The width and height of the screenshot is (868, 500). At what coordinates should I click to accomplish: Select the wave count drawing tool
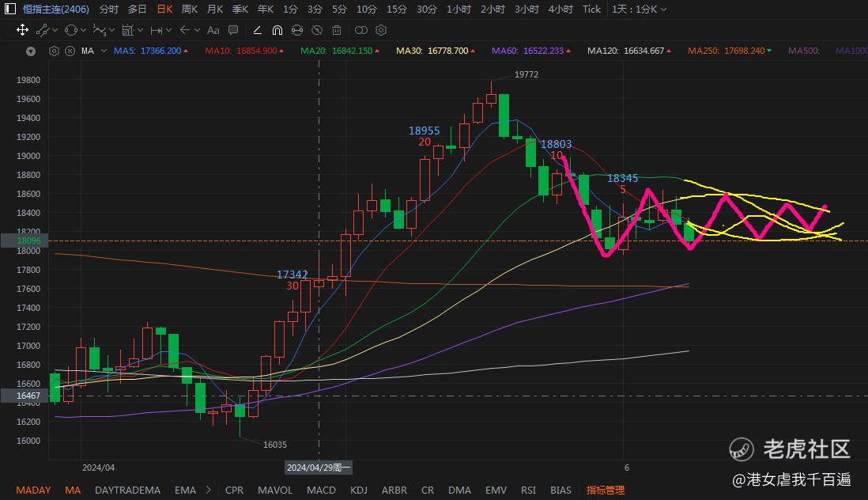[100, 30]
